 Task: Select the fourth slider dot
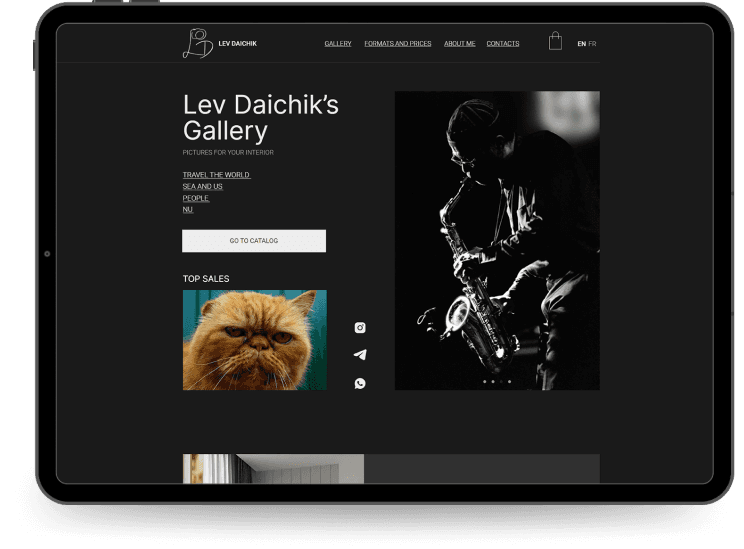point(510,382)
